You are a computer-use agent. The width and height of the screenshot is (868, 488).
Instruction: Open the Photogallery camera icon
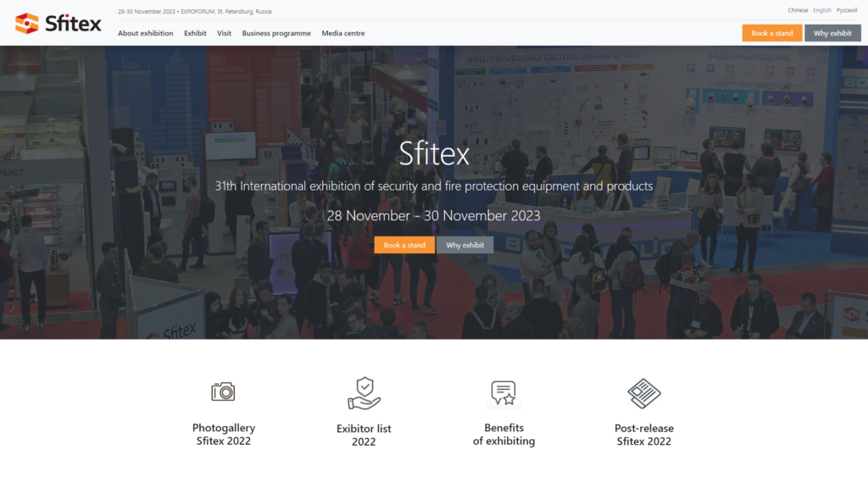click(x=223, y=391)
